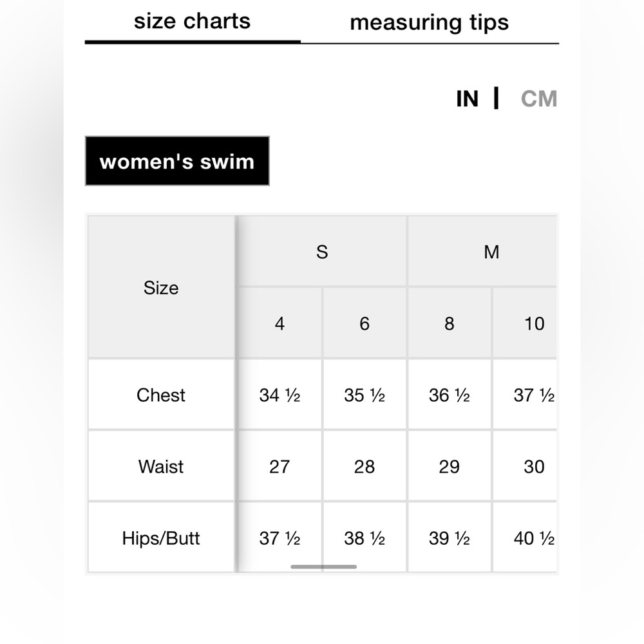Select IN units option
This screenshot has height=644, width=644.
coord(467,99)
